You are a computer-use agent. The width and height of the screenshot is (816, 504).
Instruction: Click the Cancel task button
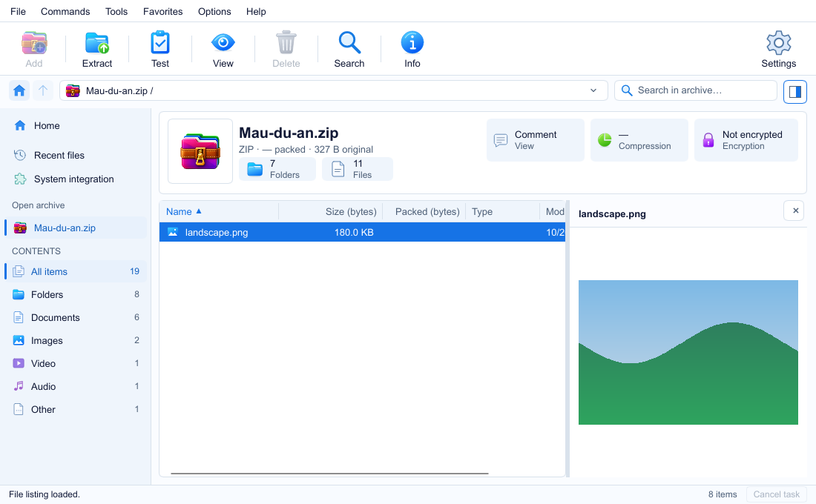coord(777,494)
